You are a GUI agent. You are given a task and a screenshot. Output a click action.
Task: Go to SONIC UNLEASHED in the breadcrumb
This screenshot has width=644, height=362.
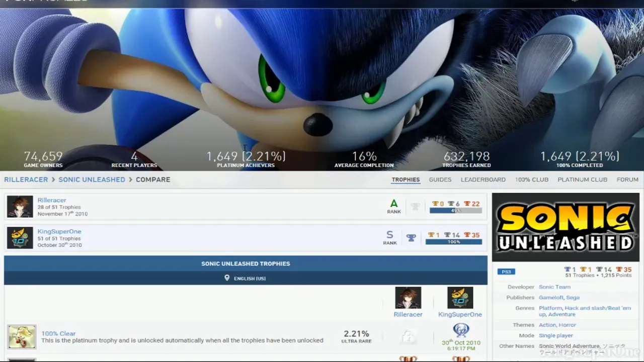pyautogui.click(x=92, y=179)
